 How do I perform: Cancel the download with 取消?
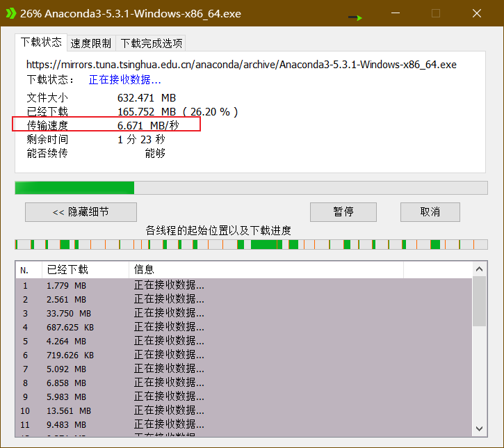click(x=430, y=212)
